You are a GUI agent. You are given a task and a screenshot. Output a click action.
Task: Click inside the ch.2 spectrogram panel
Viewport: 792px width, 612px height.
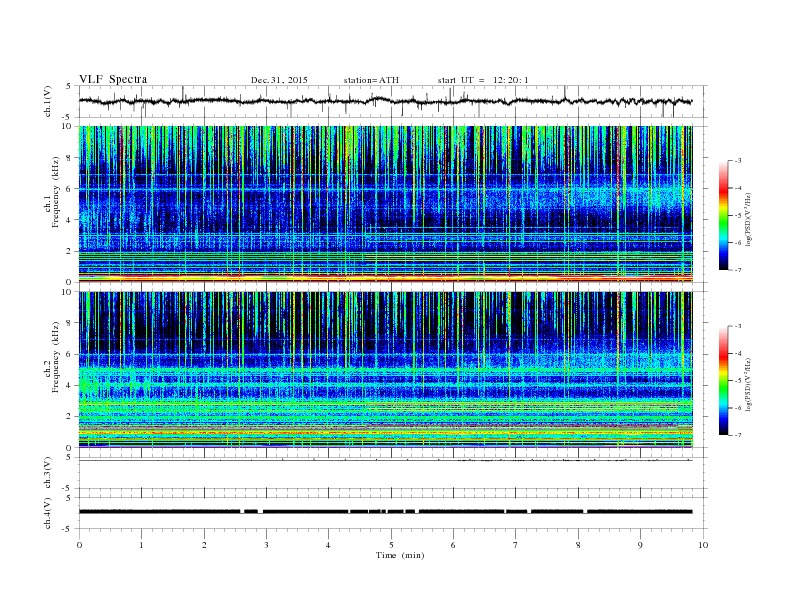(385, 369)
